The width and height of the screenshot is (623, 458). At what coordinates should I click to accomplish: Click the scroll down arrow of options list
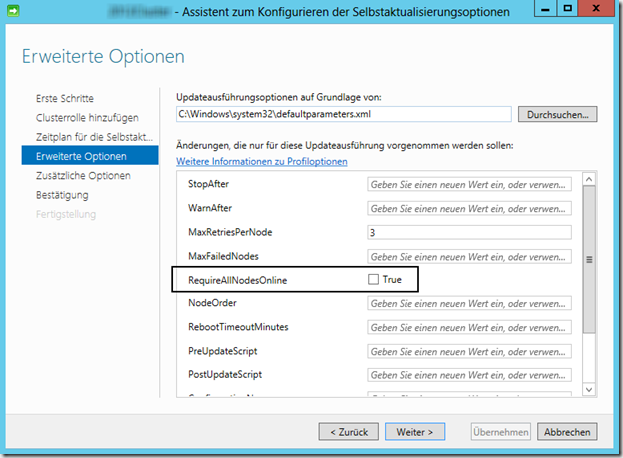click(589, 390)
